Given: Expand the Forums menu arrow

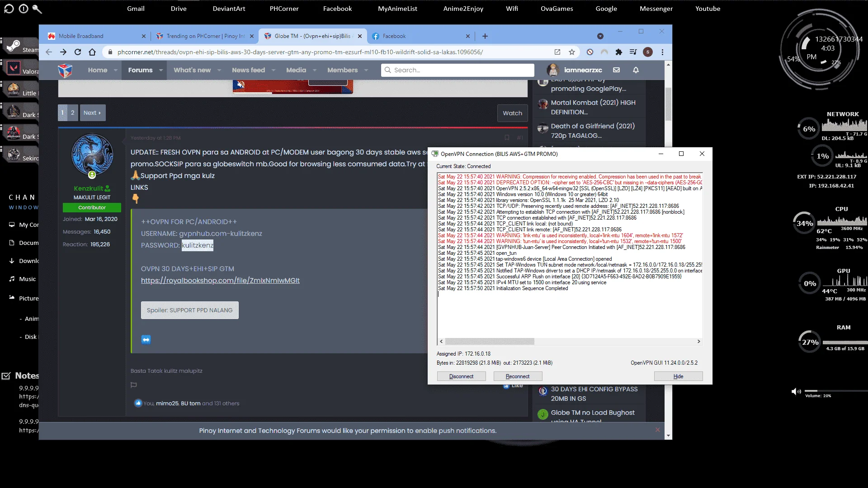Looking at the screenshot, I should click(161, 70).
